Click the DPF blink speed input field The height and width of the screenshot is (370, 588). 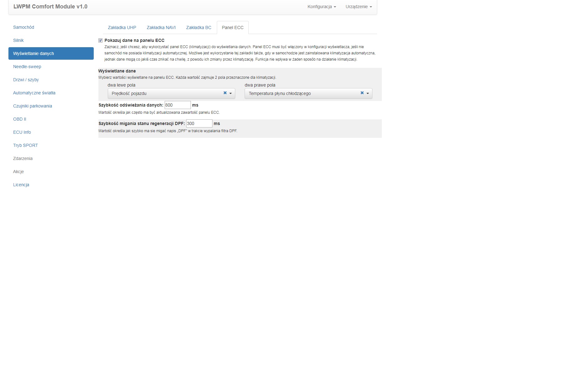(x=199, y=123)
